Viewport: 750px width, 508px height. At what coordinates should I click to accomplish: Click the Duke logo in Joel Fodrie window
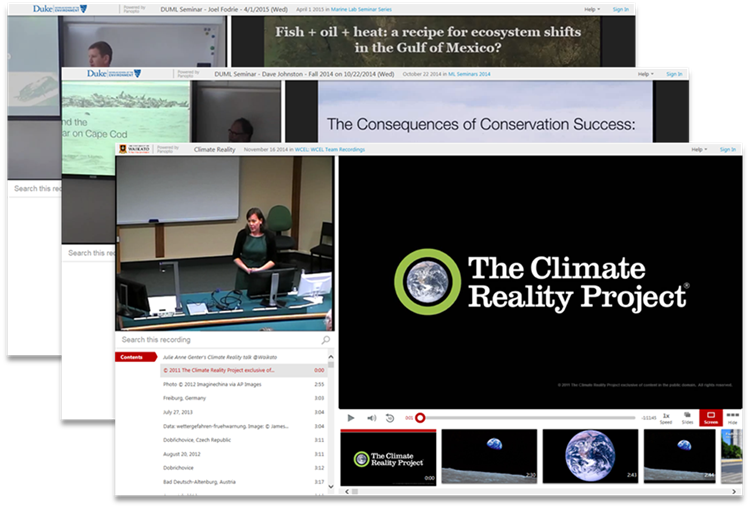[60, 9]
